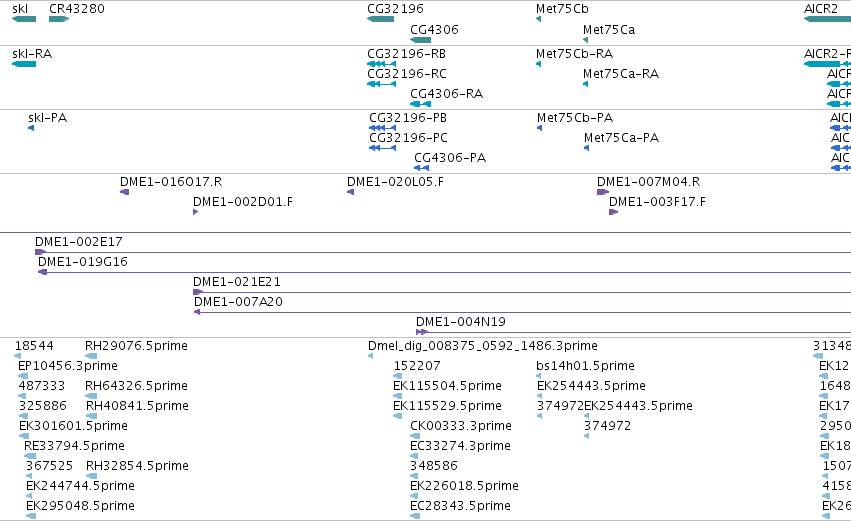Select the EK244744.5prime label
Image resolution: width=851 pixels, height=521 pixels.
click(80, 486)
